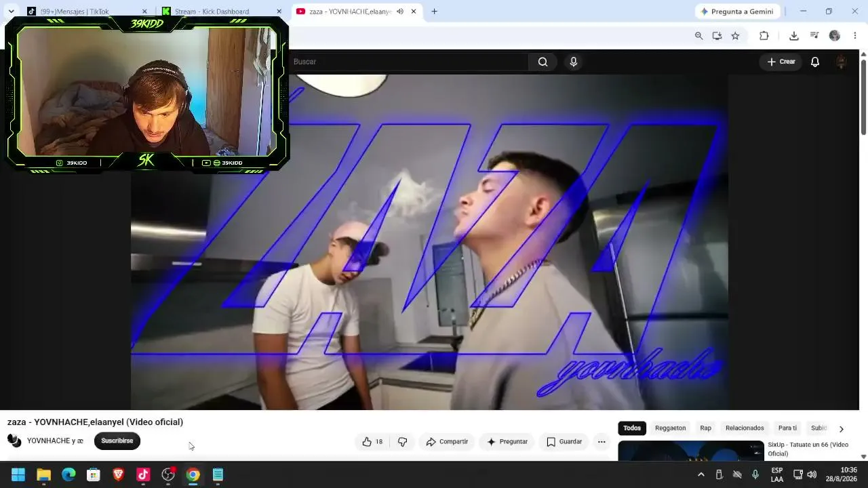Click the Chrome taskbar icon
The height and width of the screenshot is (488, 868).
(x=193, y=474)
